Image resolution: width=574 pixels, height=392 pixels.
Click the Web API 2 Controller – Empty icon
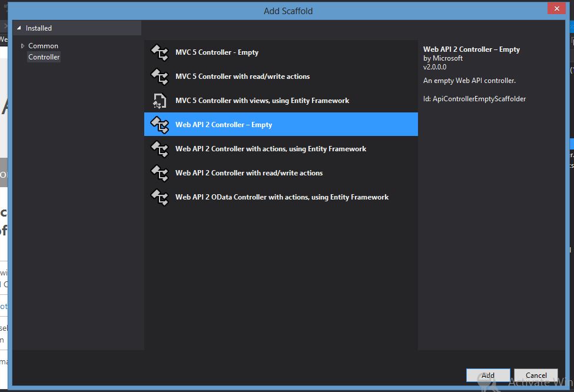(160, 125)
